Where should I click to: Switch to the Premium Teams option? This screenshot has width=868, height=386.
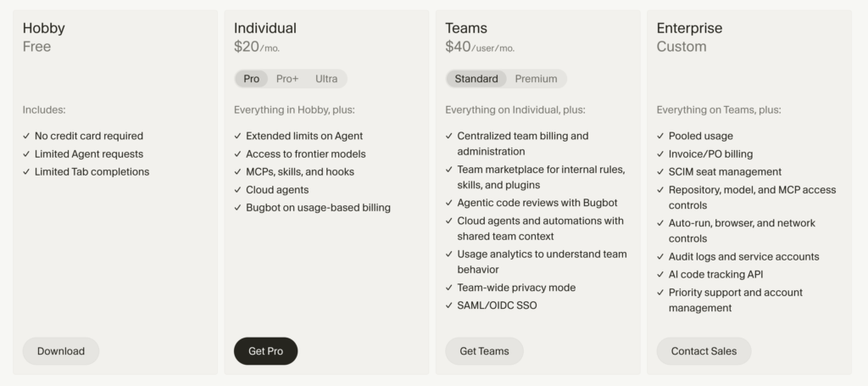click(x=536, y=79)
